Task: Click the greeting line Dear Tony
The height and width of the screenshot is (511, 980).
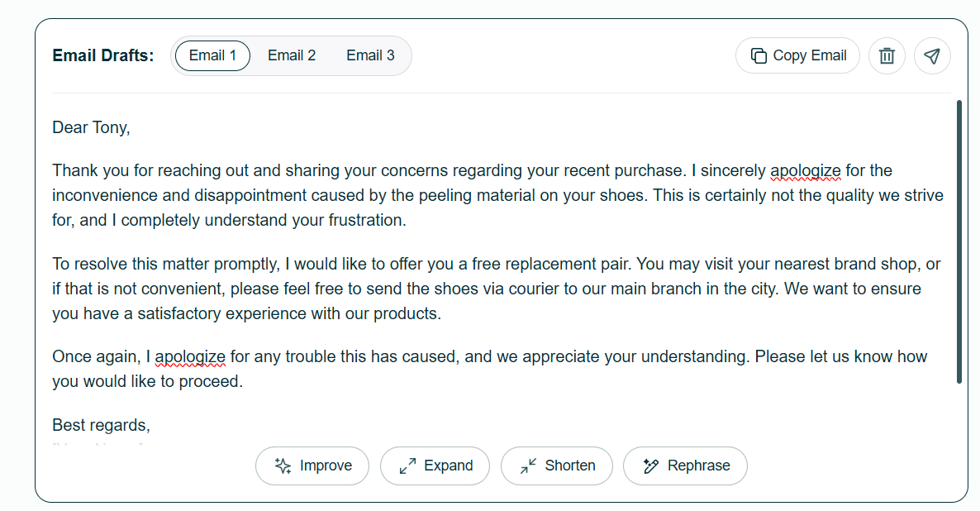Action: pyautogui.click(x=91, y=127)
